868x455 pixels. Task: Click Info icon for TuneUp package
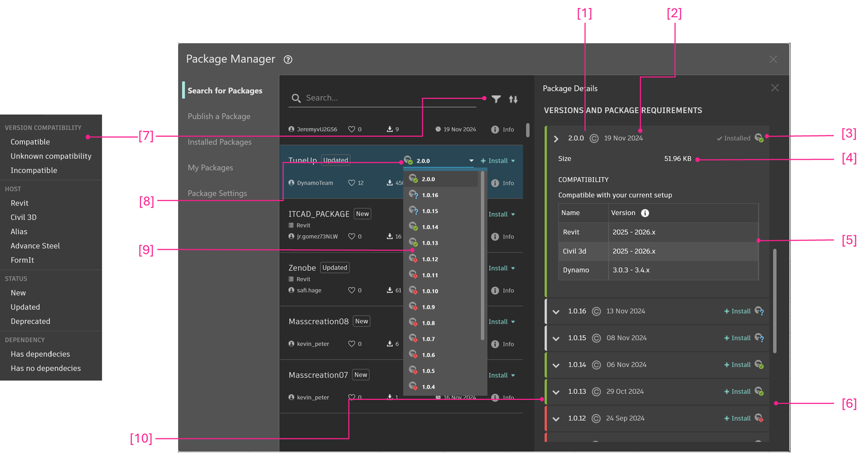click(x=495, y=183)
